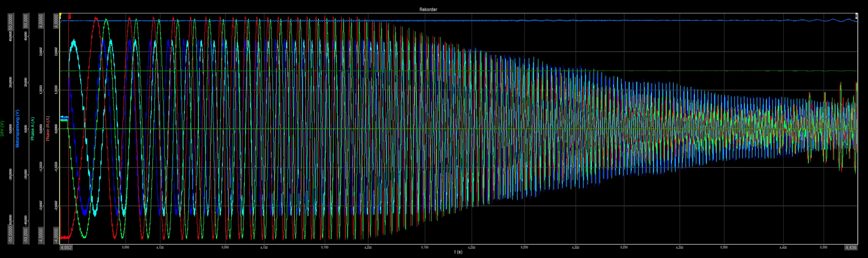Edit the start time value 4,052

click(66, 247)
